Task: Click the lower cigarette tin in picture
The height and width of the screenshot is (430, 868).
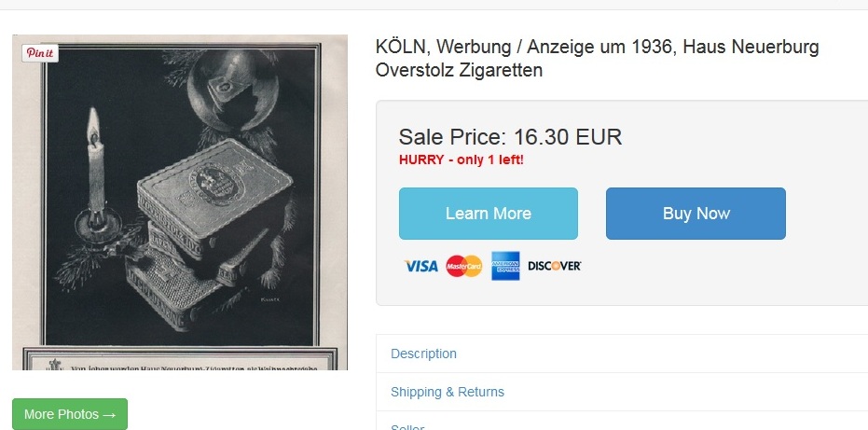Action: [183, 288]
